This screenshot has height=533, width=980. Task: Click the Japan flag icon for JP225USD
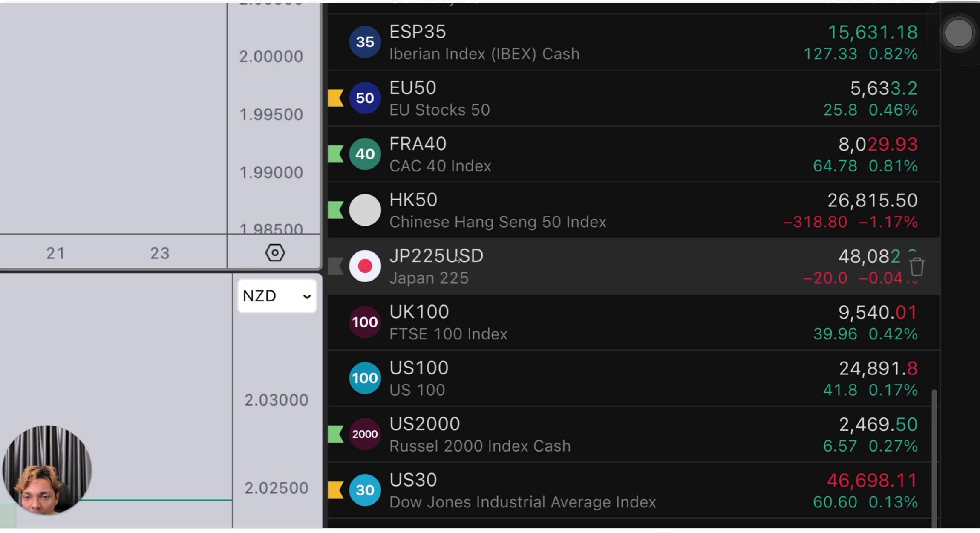tap(365, 266)
